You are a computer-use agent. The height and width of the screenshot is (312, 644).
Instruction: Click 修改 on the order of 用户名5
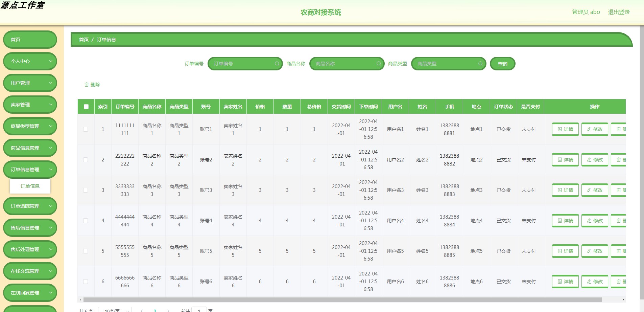pyautogui.click(x=595, y=251)
